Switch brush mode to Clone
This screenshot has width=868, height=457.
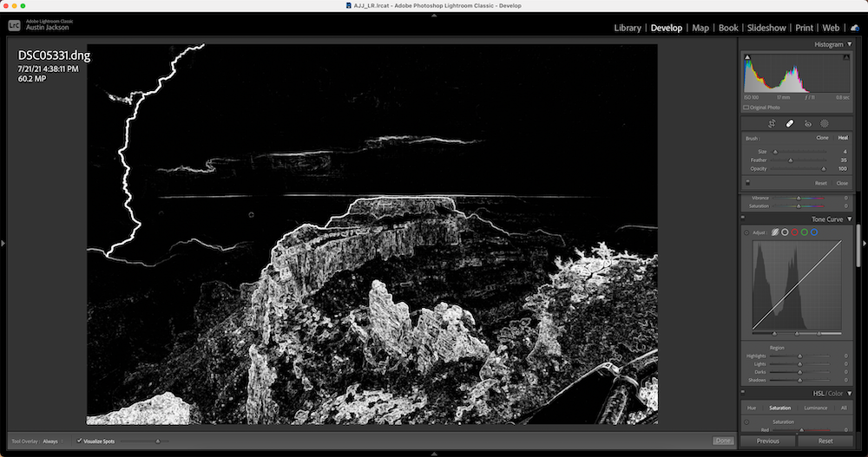click(822, 138)
